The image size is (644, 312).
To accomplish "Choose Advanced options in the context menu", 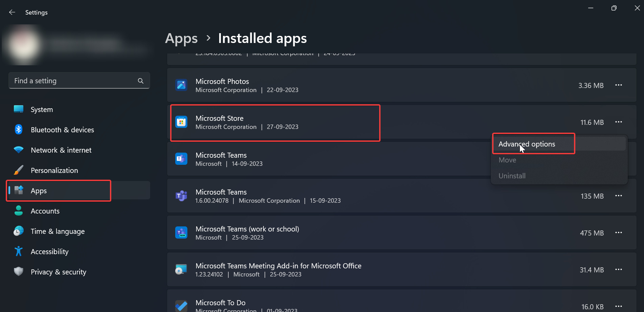I will click(x=559, y=144).
